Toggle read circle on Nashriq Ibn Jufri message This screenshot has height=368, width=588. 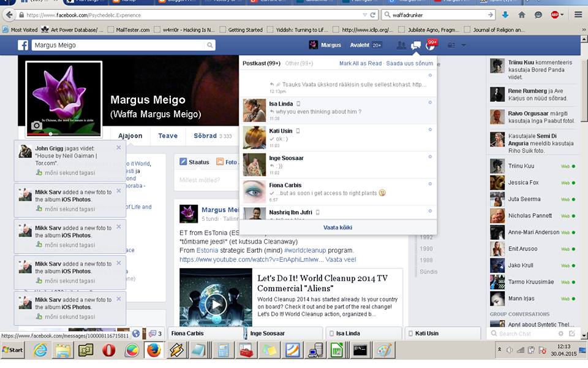pyautogui.click(x=430, y=211)
